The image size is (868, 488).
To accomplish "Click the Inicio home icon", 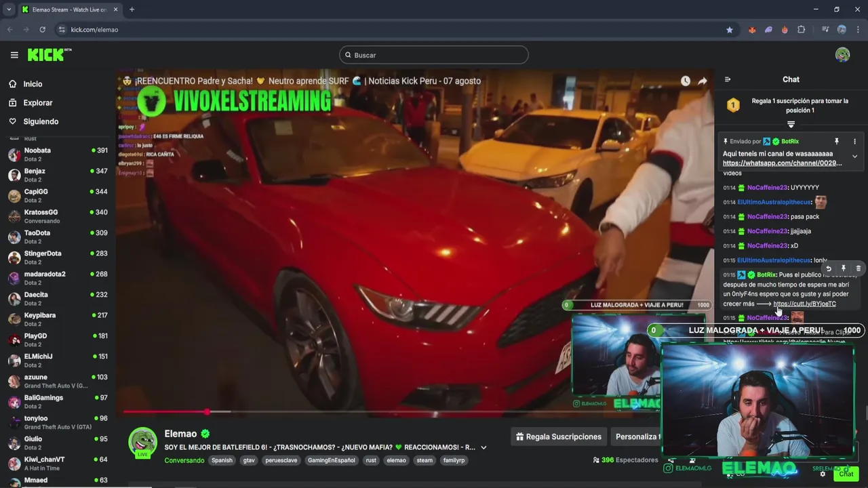I will click(12, 84).
